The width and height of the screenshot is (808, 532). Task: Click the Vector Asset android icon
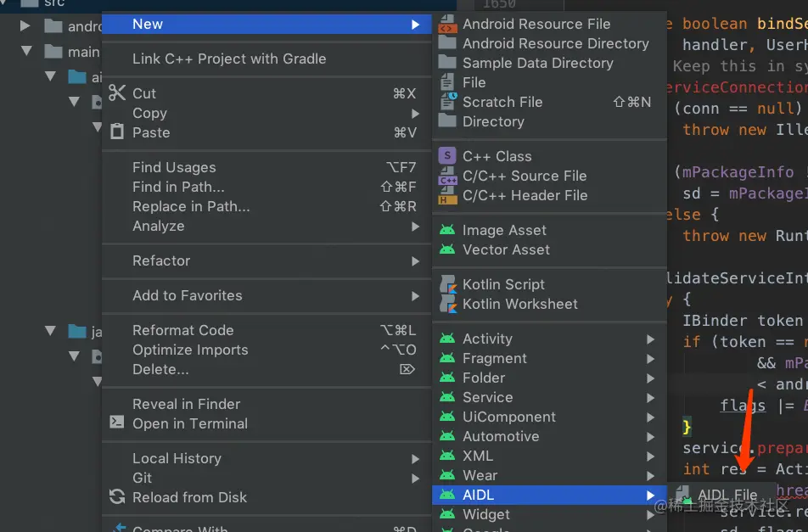[x=447, y=249]
